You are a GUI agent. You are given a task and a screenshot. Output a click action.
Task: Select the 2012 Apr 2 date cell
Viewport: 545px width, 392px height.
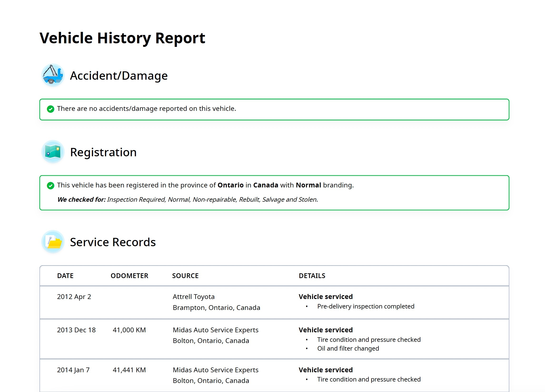click(x=74, y=297)
